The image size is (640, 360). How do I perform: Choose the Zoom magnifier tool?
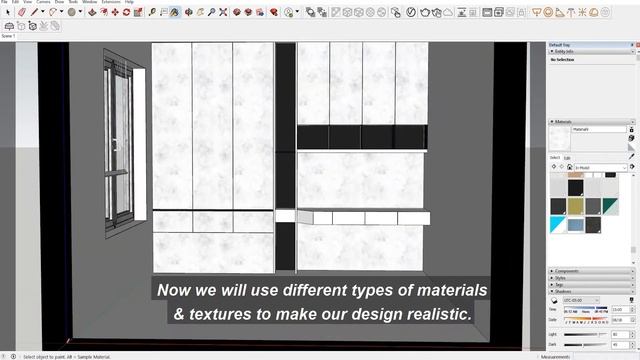[211, 12]
